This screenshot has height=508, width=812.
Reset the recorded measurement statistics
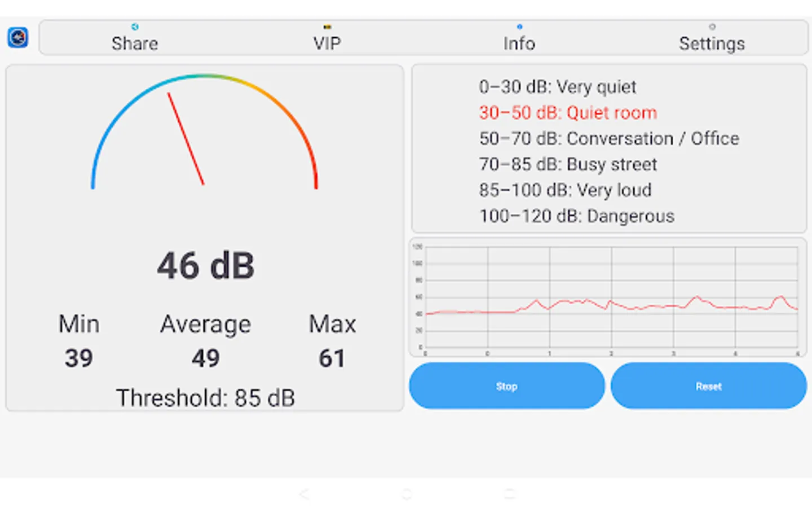click(x=709, y=386)
